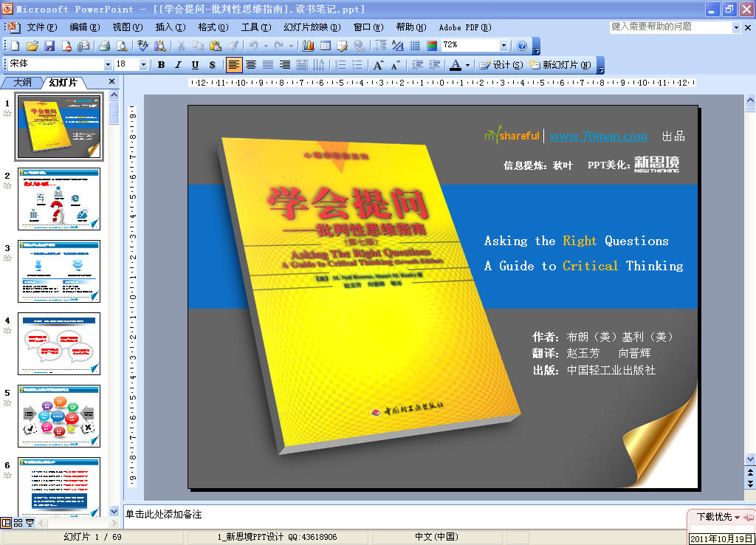
Task: Toggle text shadow S button
Action: [x=212, y=65]
